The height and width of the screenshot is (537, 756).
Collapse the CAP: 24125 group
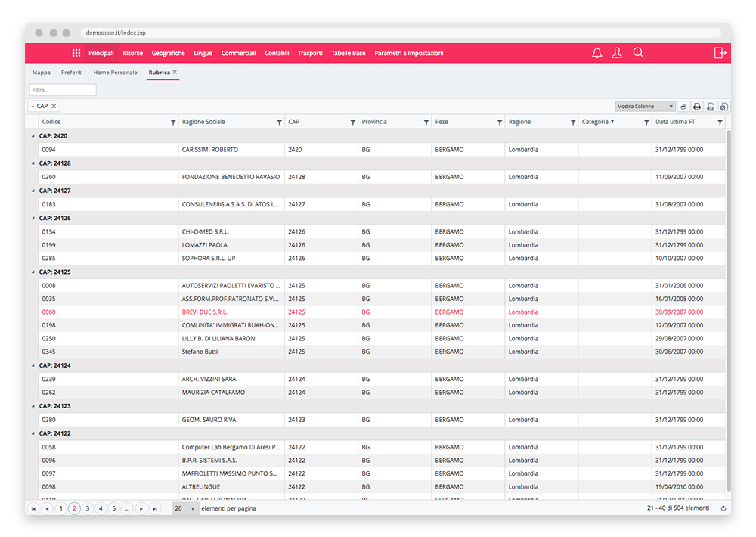pyautogui.click(x=33, y=272)
